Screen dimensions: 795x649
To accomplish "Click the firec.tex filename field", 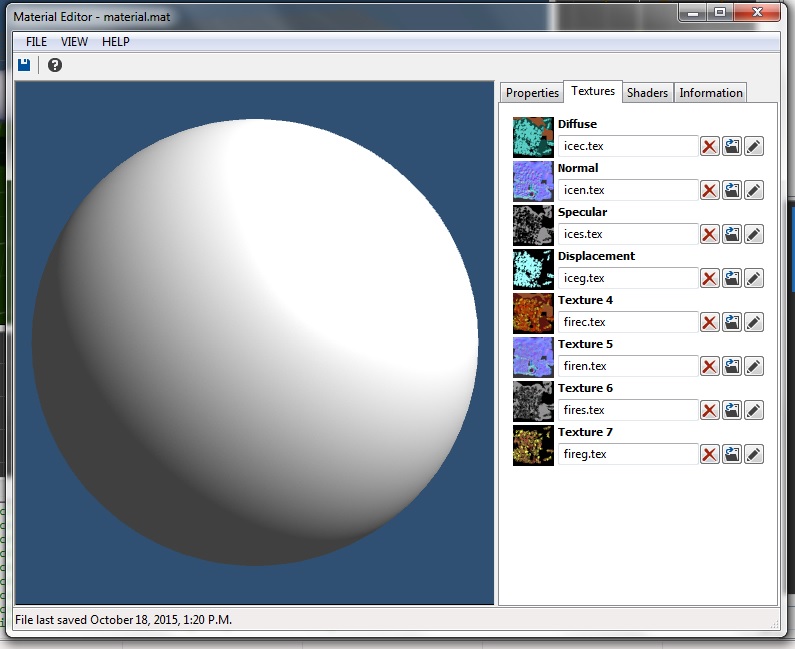I will click(x=628, y=322).
